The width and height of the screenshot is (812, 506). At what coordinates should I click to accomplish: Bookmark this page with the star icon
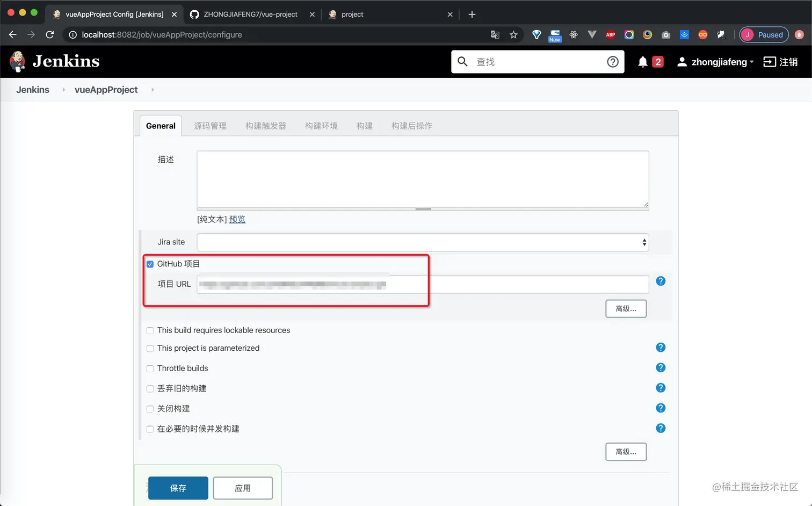click(x=513, y=34)
